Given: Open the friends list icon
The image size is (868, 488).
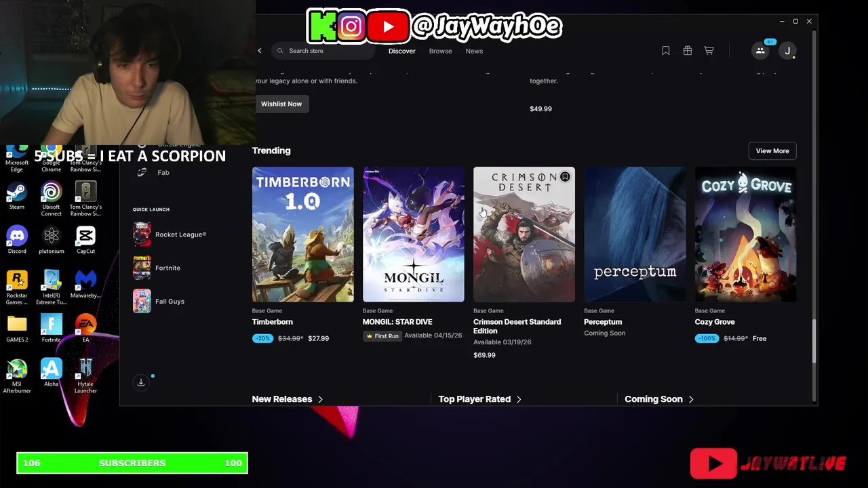Looking at the screenshot, I should [760, 51].
